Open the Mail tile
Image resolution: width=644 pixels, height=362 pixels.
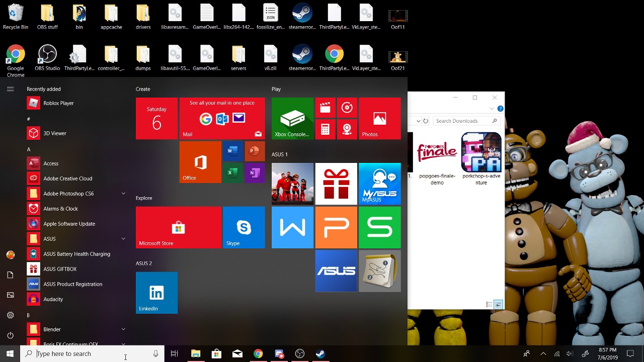click(222, 118)
